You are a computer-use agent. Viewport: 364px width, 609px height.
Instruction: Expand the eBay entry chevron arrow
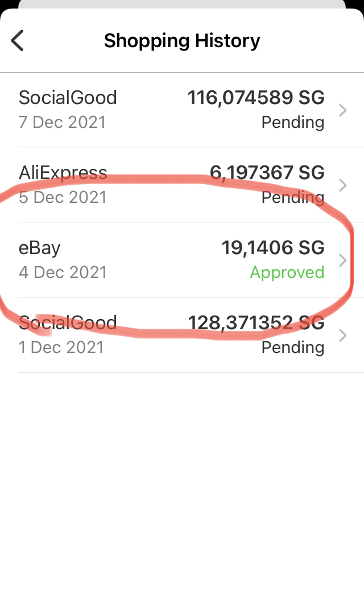click(x=342, y=260)
